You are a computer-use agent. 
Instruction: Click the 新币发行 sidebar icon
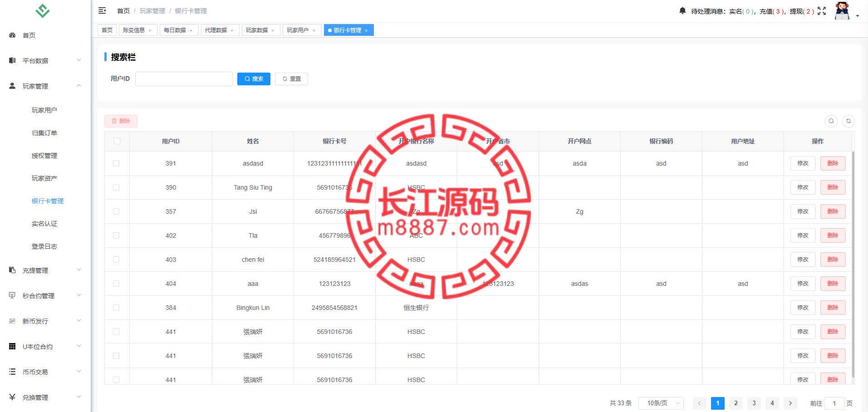pyautogui.click(x=12, y=321)
